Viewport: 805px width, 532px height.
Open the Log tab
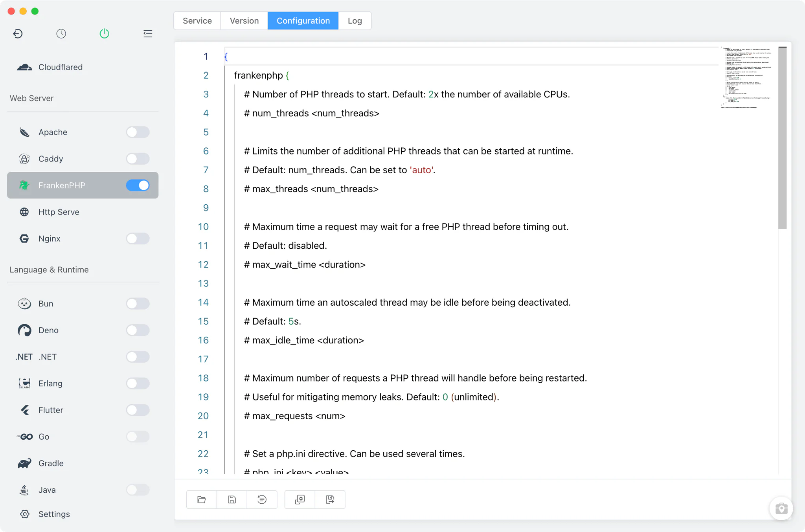click(355, 21)
